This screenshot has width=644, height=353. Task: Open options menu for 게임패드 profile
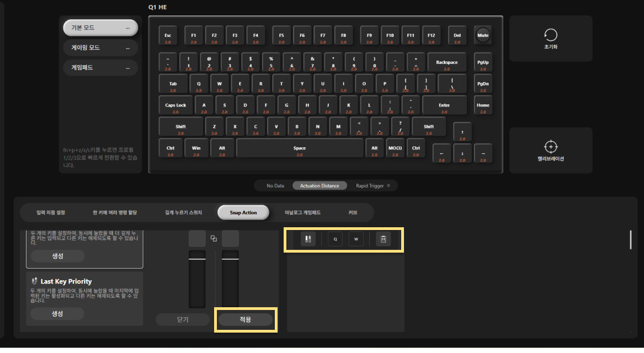(x=127, y=68)
